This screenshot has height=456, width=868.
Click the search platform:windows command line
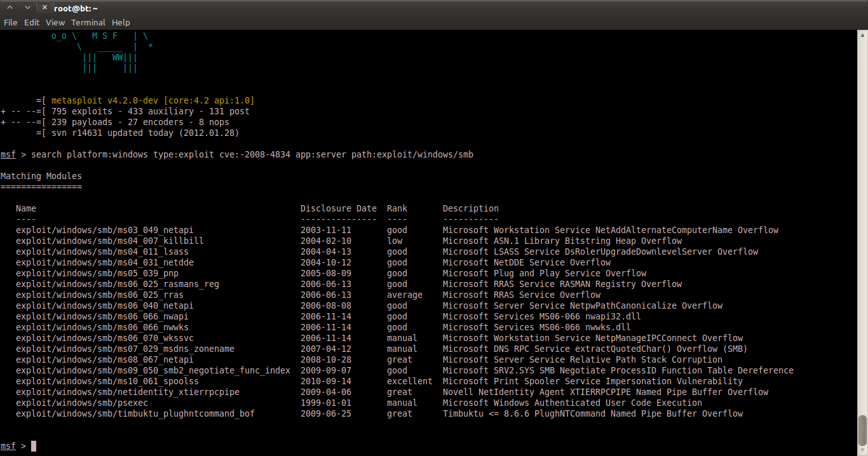point(252,154)
